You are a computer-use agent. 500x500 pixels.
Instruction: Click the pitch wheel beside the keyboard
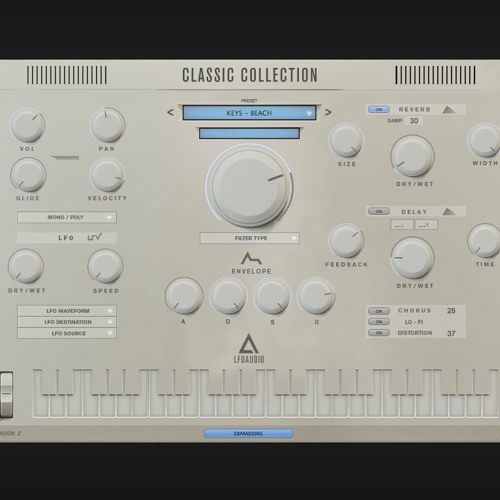click(6, 395)
